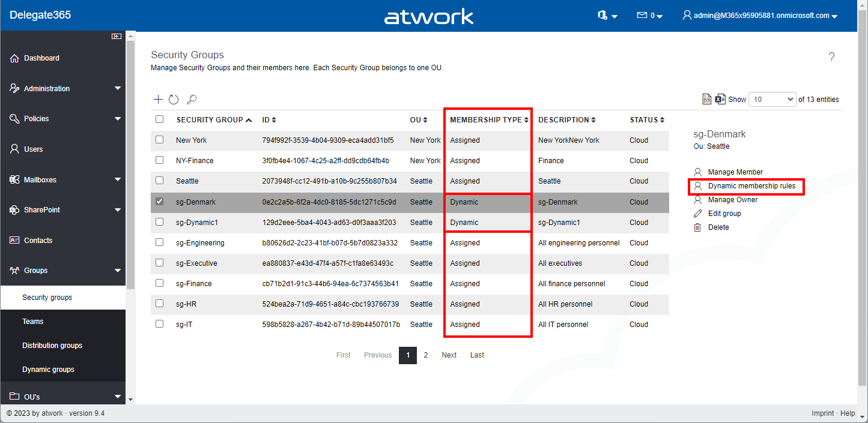Image resolution: width=868 pixels, height=423 pixels.
Task: Click the Next pagination link
Action: [449, 355]
